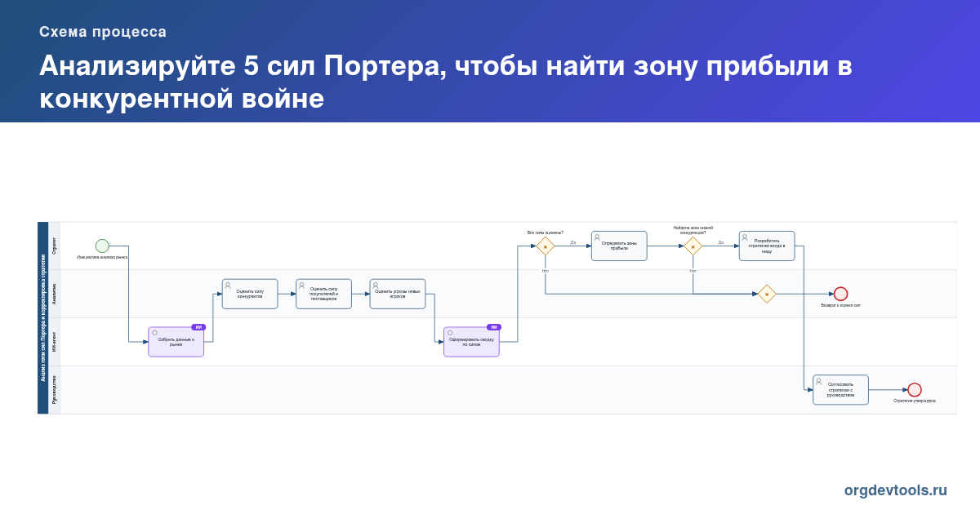The width and height of the screenshot is (980, 514).
Task: Select the 'Оценить силу покупателей и поставщиков' task
Action: tap(323, 294)
